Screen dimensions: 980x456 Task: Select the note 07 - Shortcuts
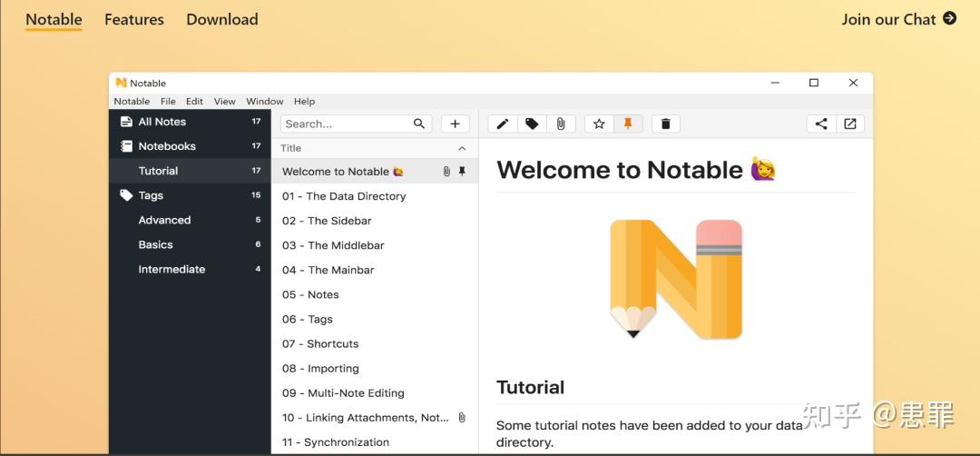pos(320,344)
